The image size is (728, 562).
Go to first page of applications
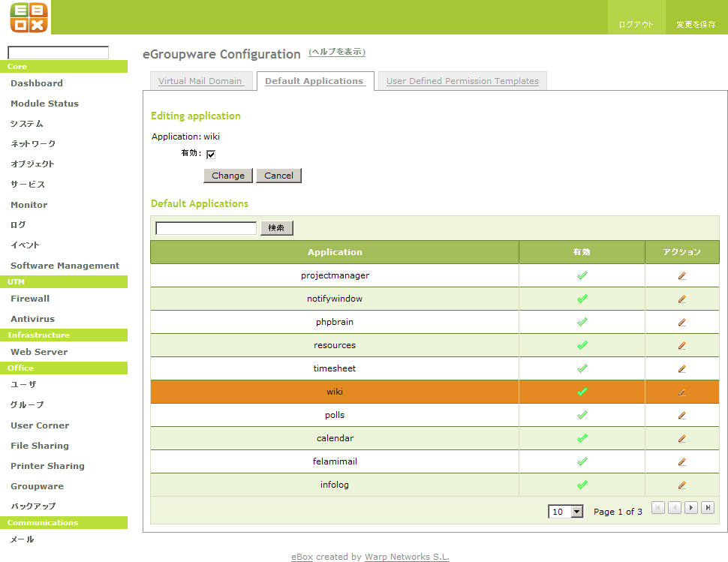[x=658, y=508]
